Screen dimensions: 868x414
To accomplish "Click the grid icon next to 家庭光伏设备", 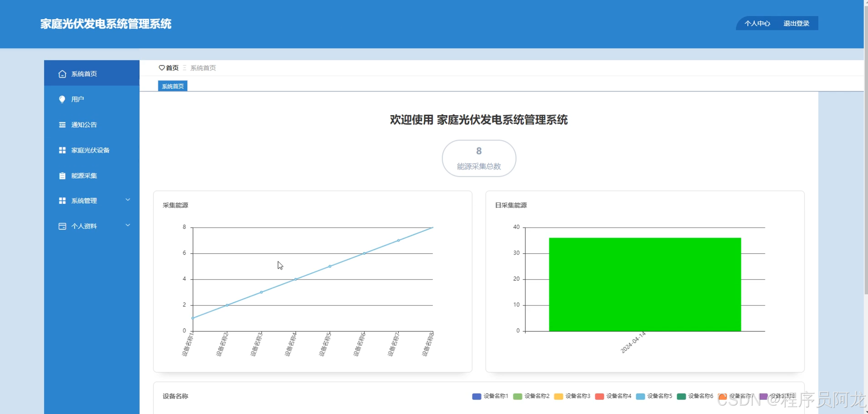I will point(62,150).
